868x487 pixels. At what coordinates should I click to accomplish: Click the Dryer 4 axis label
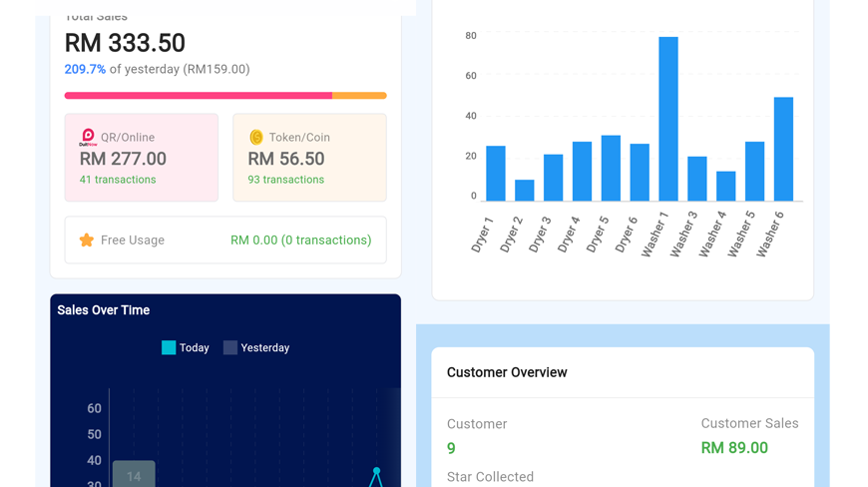tap(569, 235)
